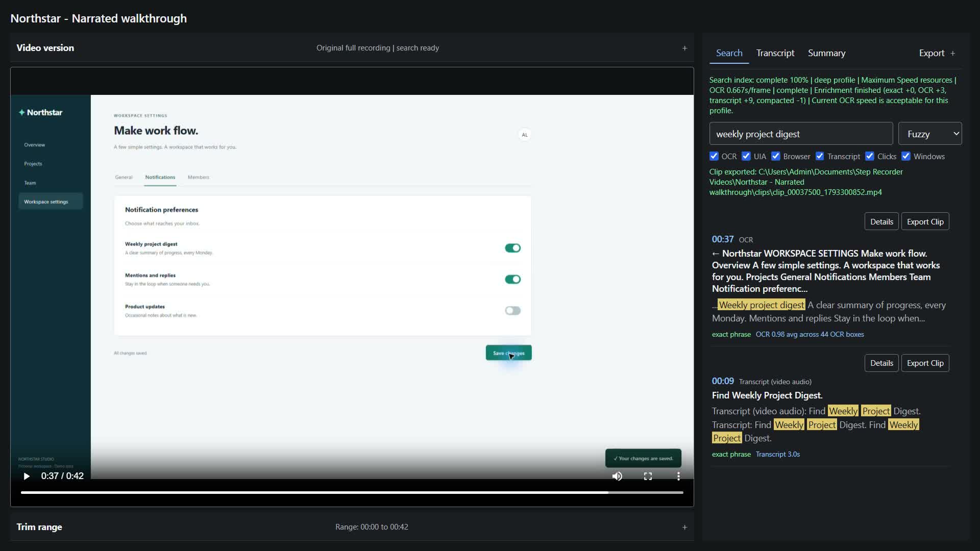980x551 pixels.
Task: Switch to the Search tab
Action: [x=729, y=53]
